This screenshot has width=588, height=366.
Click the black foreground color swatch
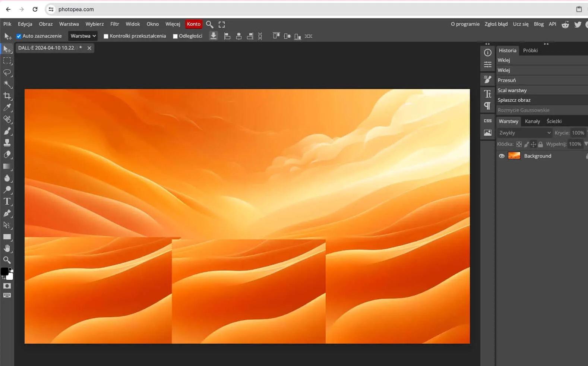(5, 272)
